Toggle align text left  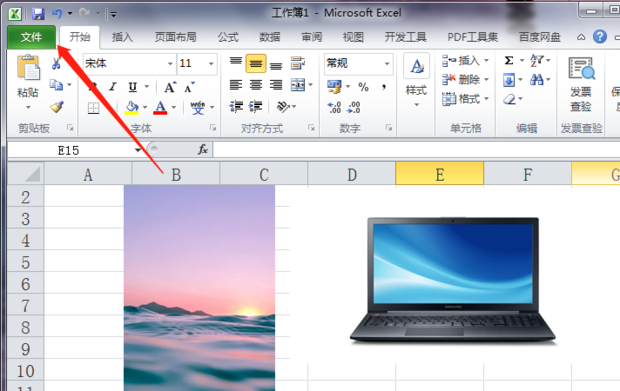click(236, 85)
